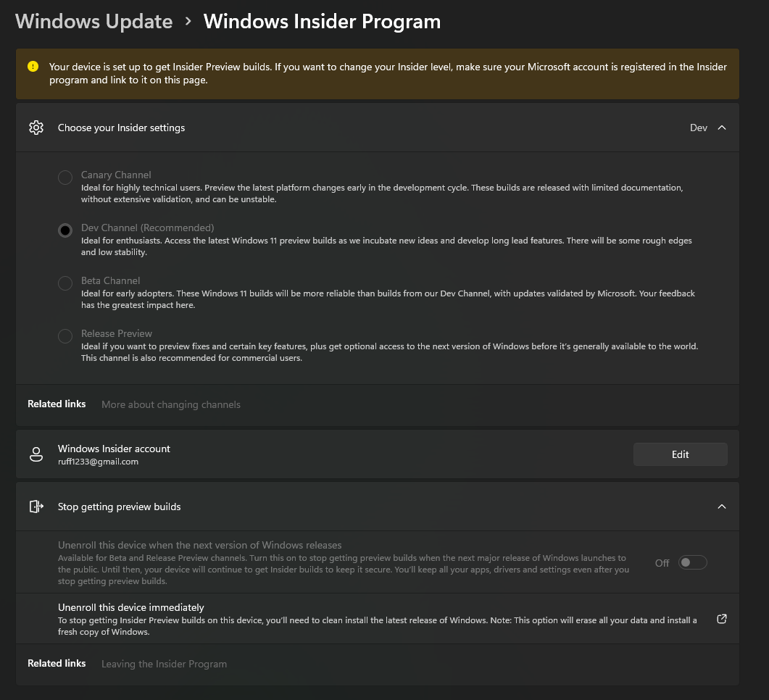The width and height of the screenshot is (769, 700).
Task: Click the Beta Channel label text
Action: pos(110,281)
